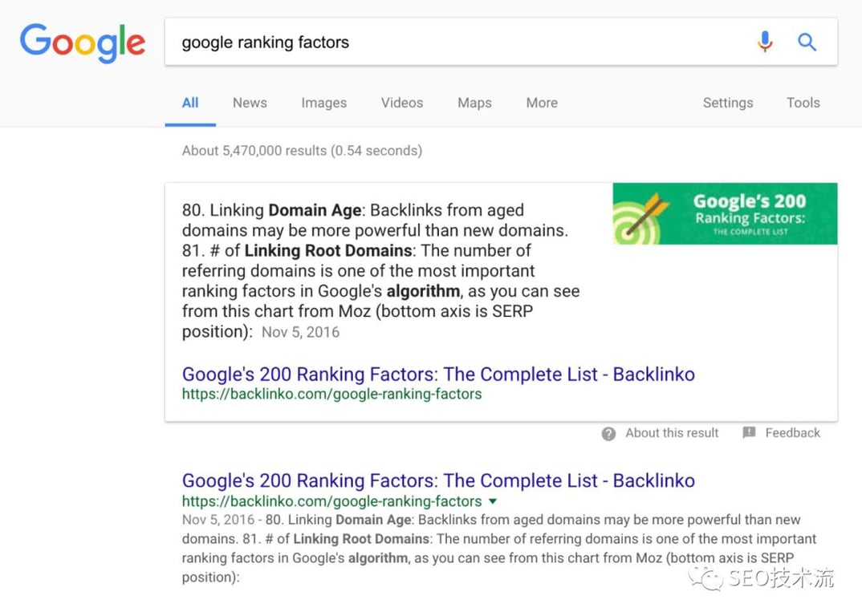This screenshot has width=862, height=616.
Task: Go to the Maps tab
Action: click(474, 103)
